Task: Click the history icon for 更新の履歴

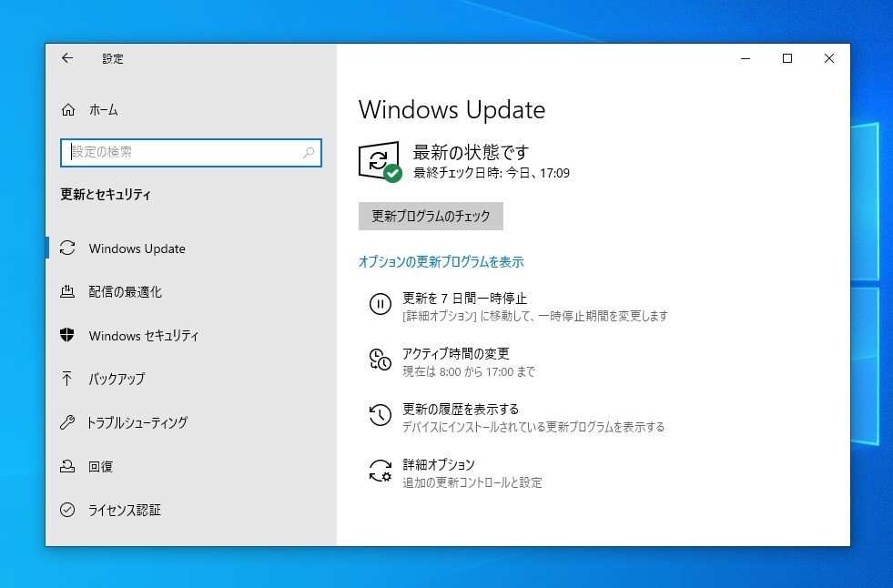Action: click(380, 415)
